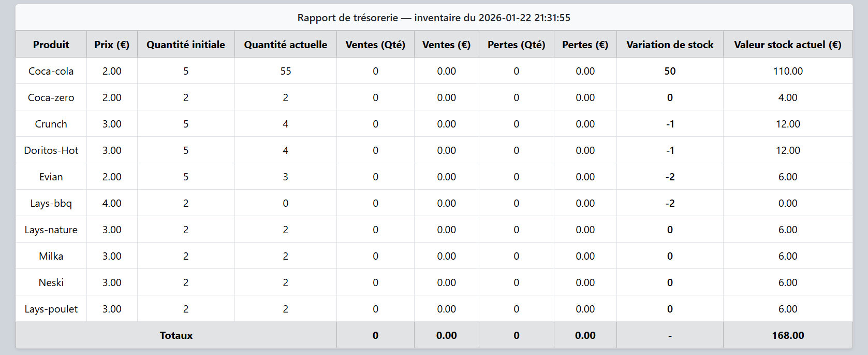The image size is (868, 355).
Task: Select the Milka product name cell
Action: 51,256
